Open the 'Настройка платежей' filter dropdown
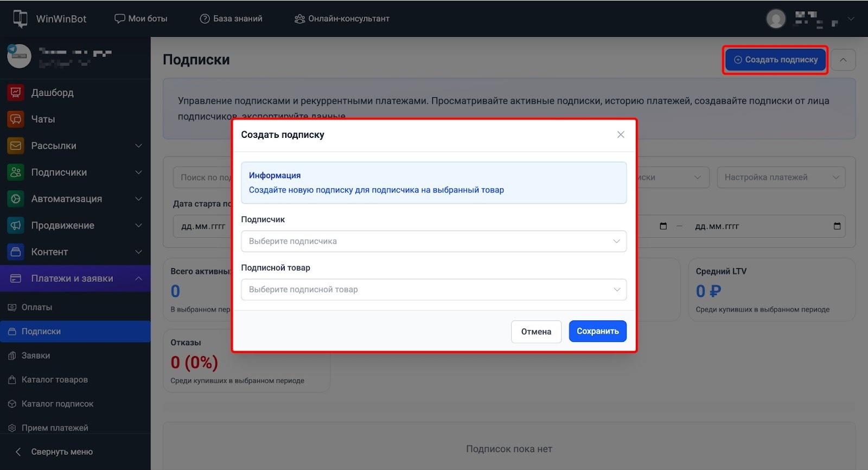This screenshot has height=470, width=868. (781, 177)
